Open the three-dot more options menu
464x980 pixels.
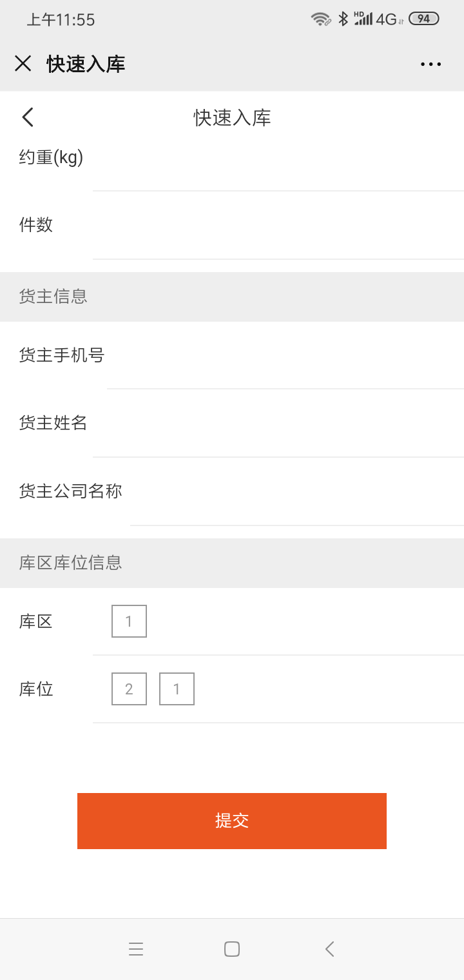coord(430,64)
